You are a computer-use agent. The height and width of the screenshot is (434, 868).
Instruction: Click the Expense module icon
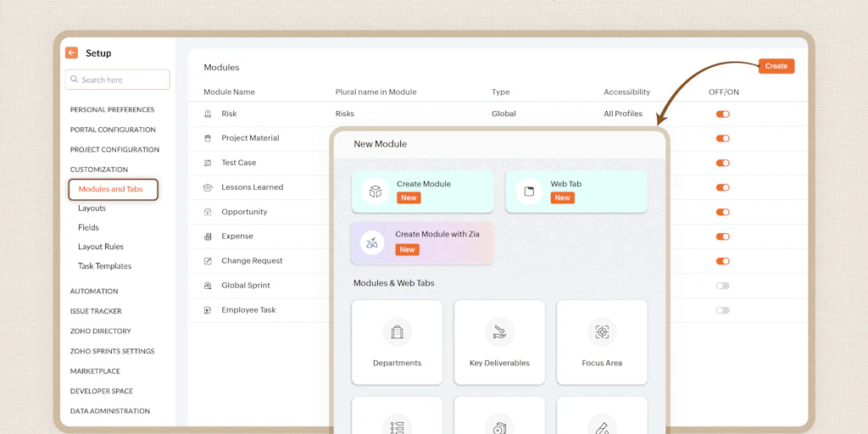pyautogui.click(x=208, y=236)
